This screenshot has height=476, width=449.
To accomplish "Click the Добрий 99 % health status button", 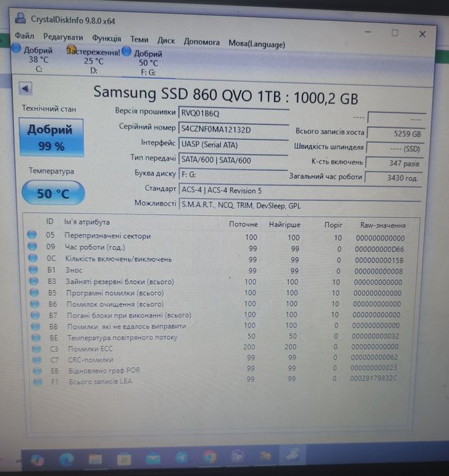I will (x=51, y=138).
